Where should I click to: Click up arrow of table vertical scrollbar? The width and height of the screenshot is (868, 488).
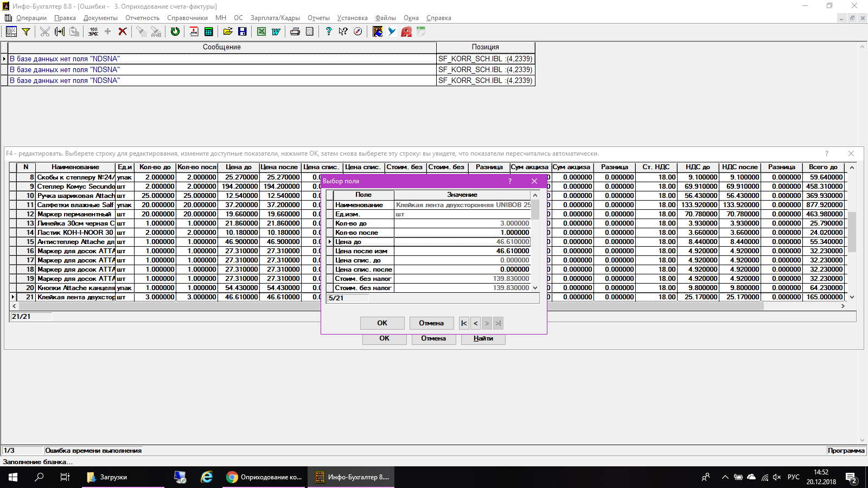(x=852, y=168)
